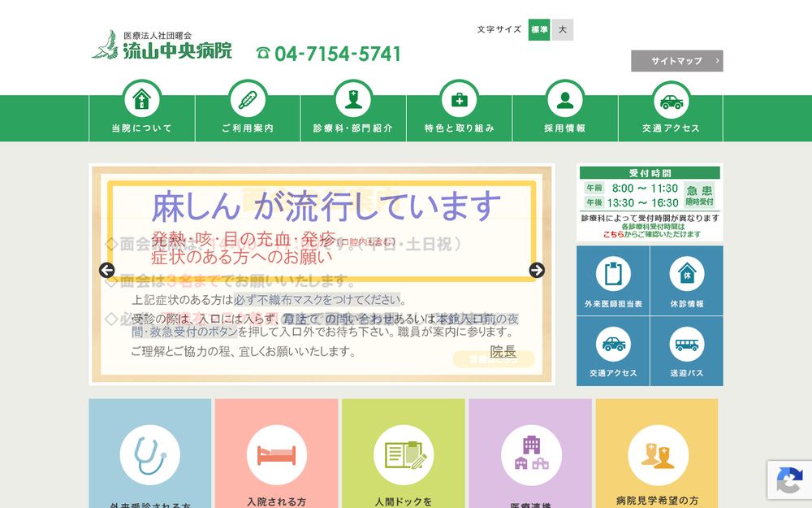Open the 診療科・部門紹介 nurse icon
Screen dimensions: 812x508
354,99
